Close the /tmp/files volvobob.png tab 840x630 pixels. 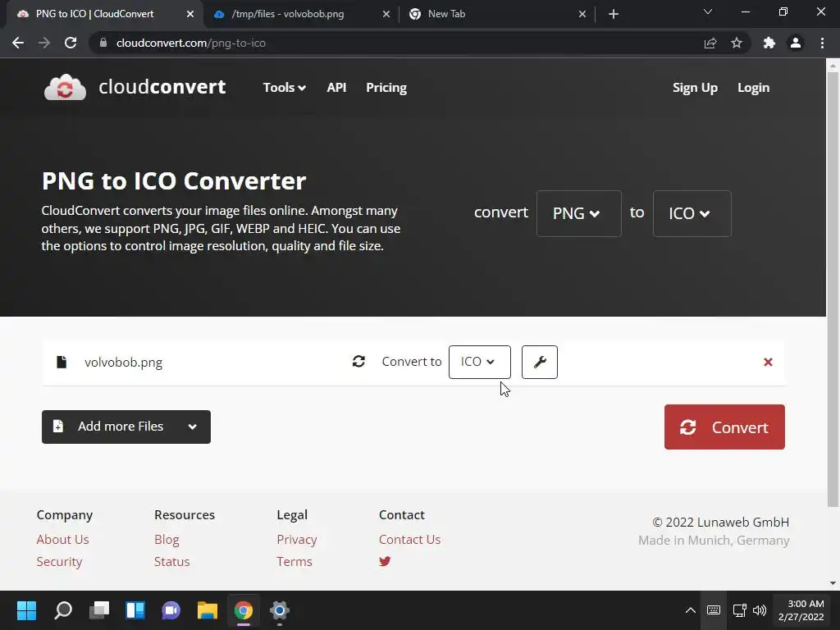(x=386, y=14)
